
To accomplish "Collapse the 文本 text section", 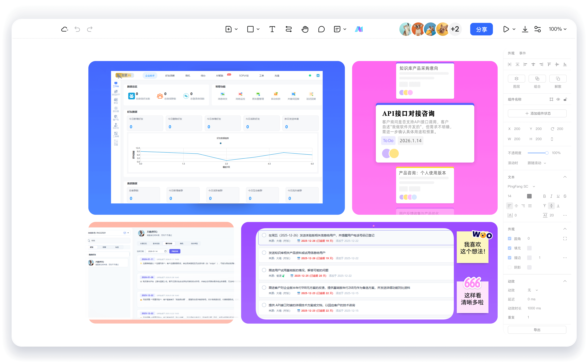I will tap(565, 177).
